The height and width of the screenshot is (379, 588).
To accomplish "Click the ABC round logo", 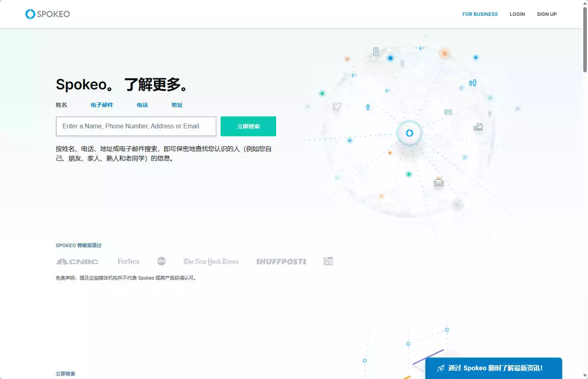I will 161,261.
